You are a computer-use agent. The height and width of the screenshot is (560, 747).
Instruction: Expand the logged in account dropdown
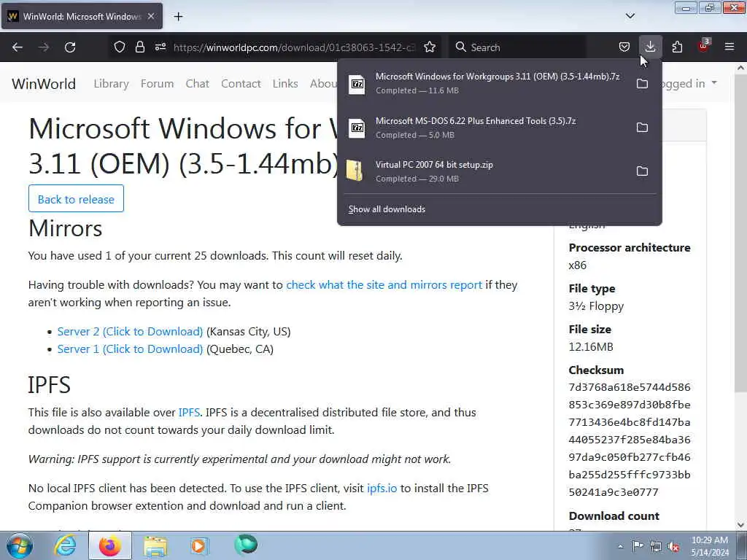tap(689, 84)
